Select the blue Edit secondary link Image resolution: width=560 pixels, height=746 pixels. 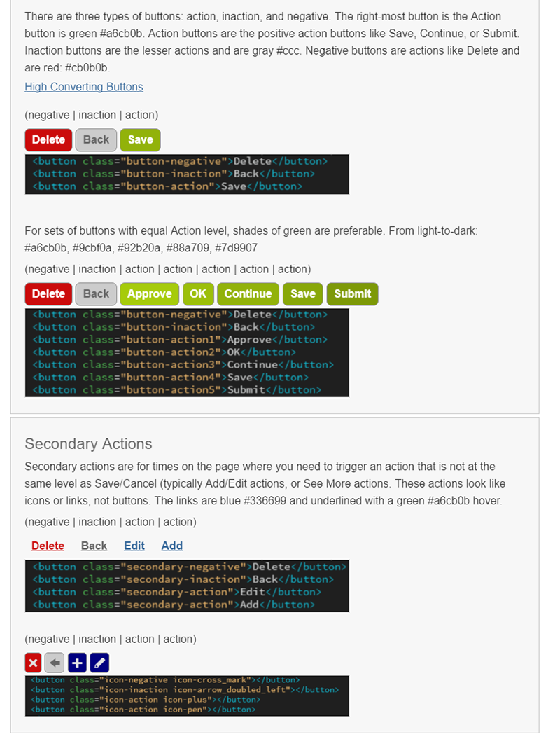(134, 546)
